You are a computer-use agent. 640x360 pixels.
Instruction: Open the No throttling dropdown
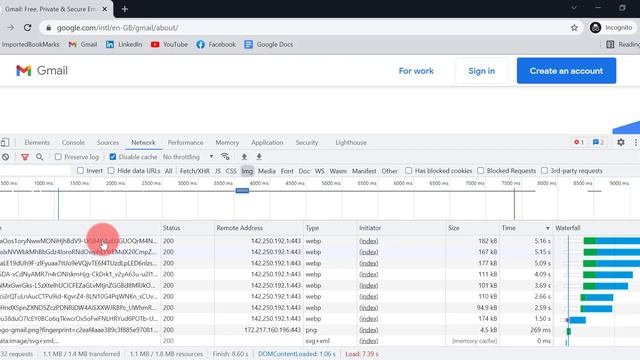[188, 157]
